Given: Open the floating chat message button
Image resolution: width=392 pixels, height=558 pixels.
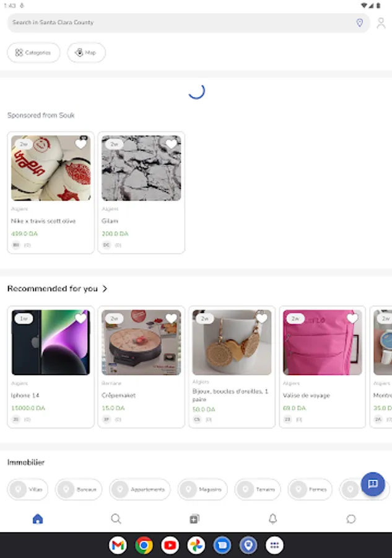Looking at the screenshot, I should (373, 484).
